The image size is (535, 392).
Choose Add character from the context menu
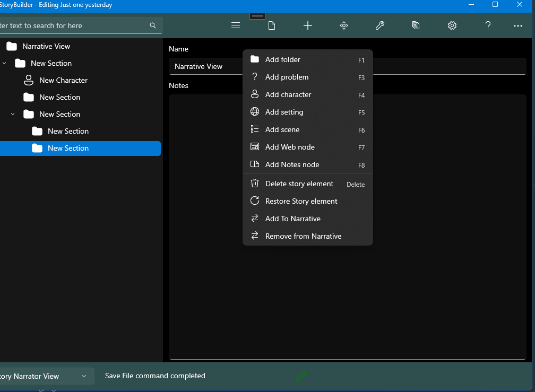[x=288, y=94]
